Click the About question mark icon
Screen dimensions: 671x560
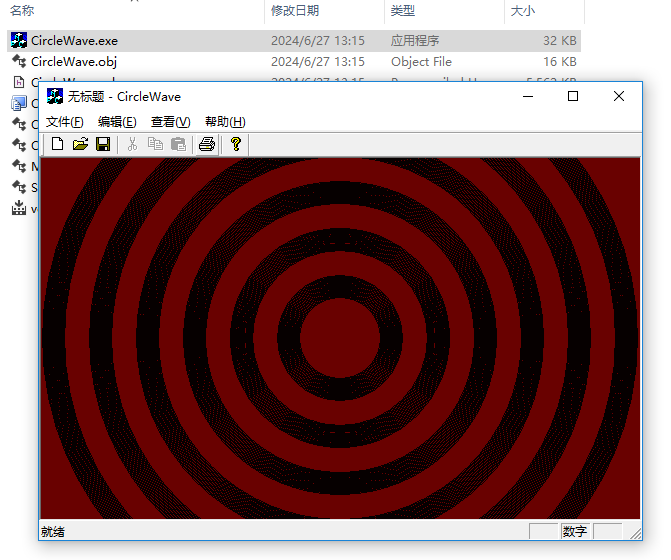pyautogui.click(x=236, y=144)
